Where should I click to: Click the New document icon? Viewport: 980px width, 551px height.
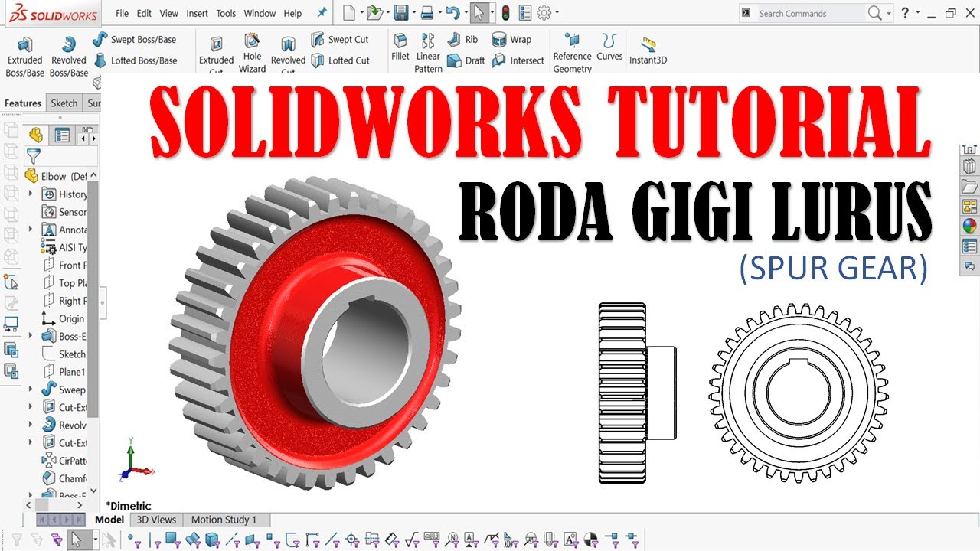[349, 13]
